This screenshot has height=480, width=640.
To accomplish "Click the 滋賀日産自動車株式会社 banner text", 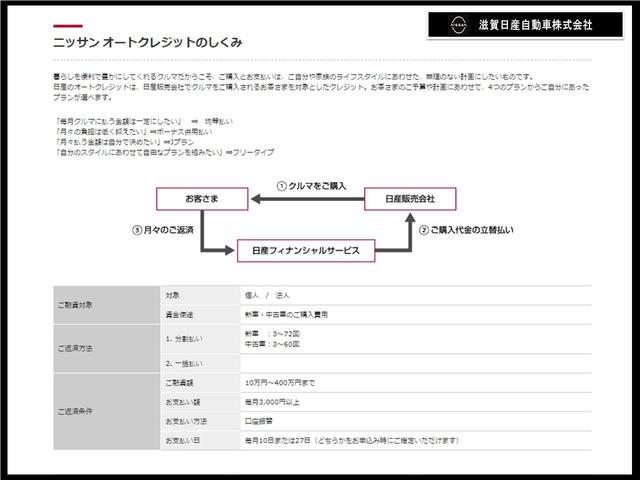I will point(536,25).
